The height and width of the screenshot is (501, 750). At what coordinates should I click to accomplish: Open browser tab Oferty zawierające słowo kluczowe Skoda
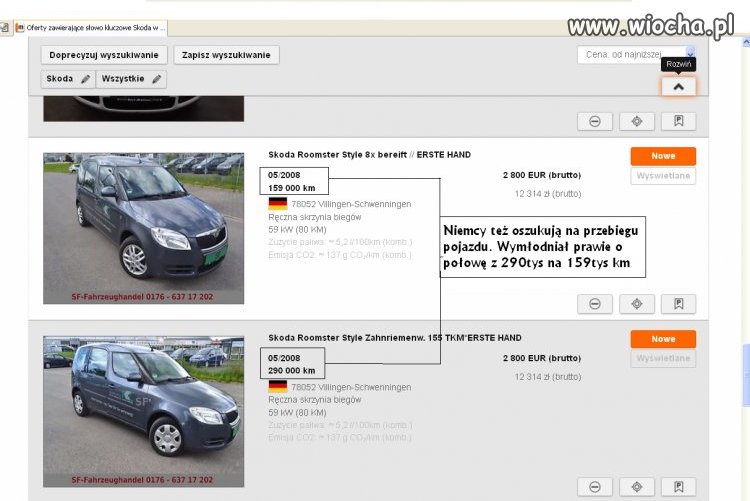(91, 28)
